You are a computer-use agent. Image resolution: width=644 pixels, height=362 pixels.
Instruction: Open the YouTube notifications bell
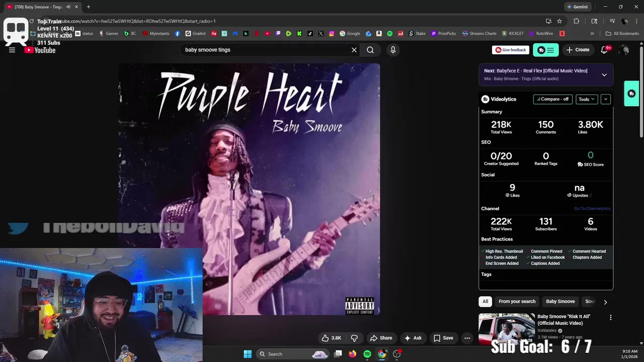(604, 50)
